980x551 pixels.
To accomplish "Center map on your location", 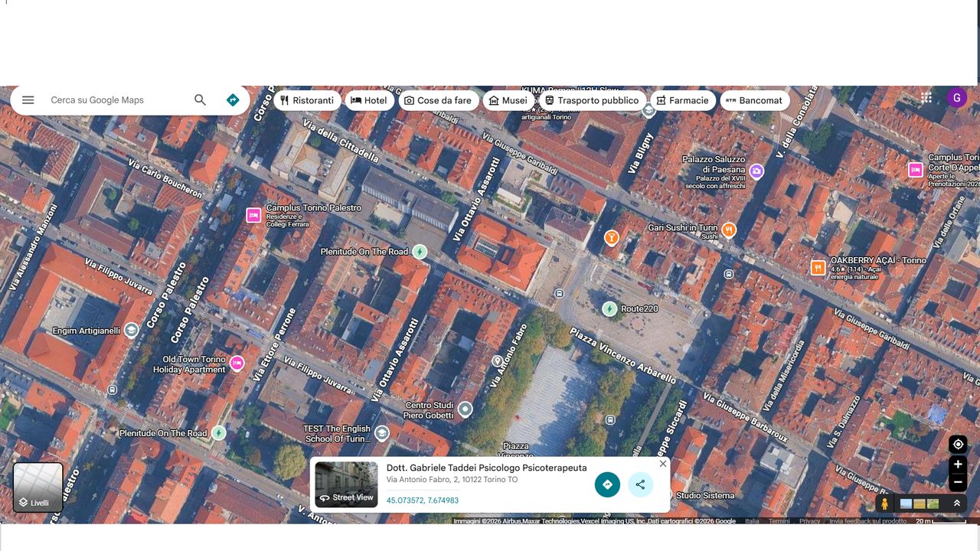I will coord(958,444).
